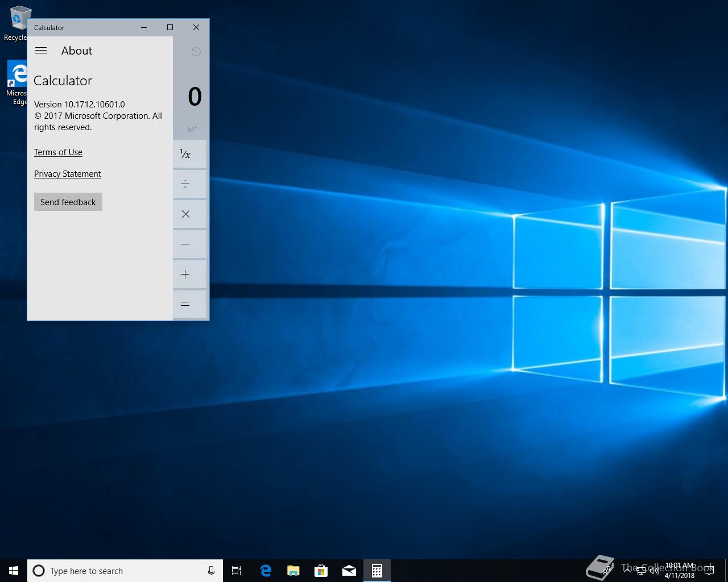Open the hamburger navigation menu
Image resolution: width=728 pixels, height=582 pixels.
pos(41,51)
